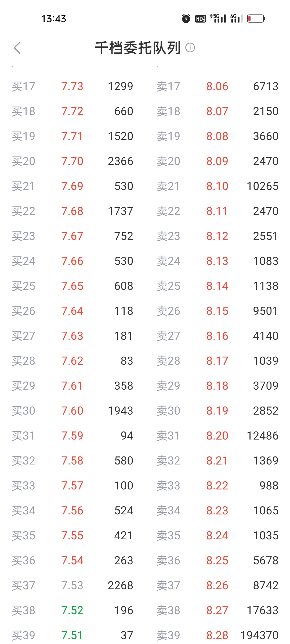Image resolution: width=290 pixels, height=644 pixels.
Task: Tap the 8.10 price in 卖21
Action: 217,186
